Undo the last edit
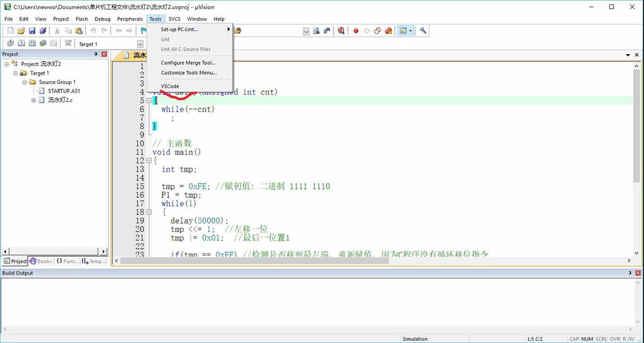The width and height of the screenshot is (644, 343). point(93,31)
